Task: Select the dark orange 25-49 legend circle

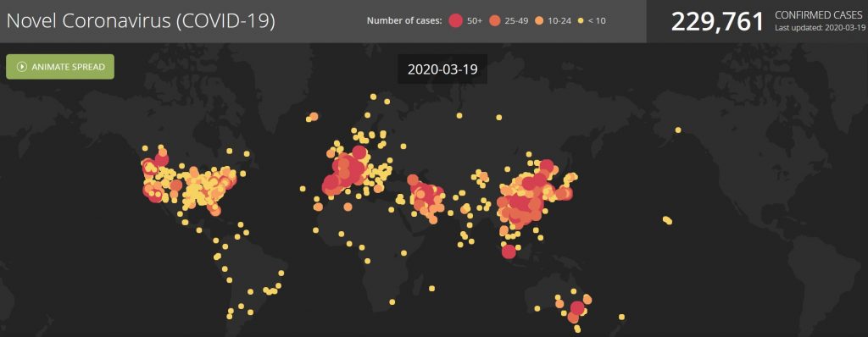Action: [495, 21]
